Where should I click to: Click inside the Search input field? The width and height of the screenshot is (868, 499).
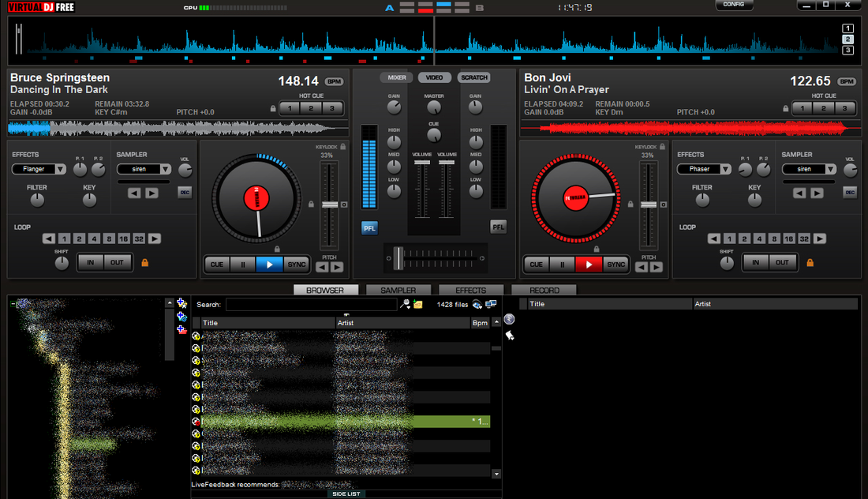pyautogui.click(x=311, y=305)
